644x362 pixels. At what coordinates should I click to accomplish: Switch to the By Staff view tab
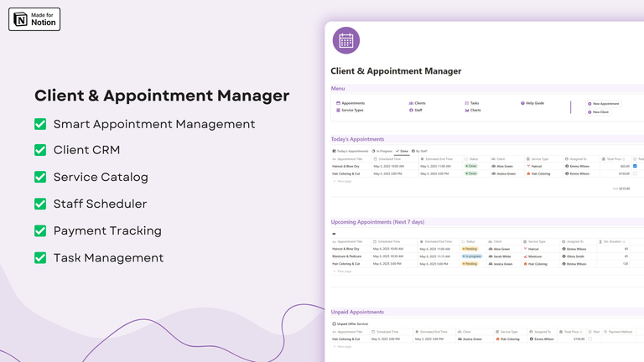[419, 151]
